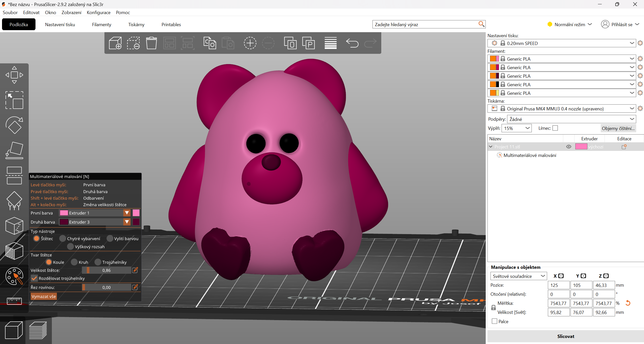Select the Rotate tool in left toolbar
Screen dimensions: 644x344
pos(14,125)
